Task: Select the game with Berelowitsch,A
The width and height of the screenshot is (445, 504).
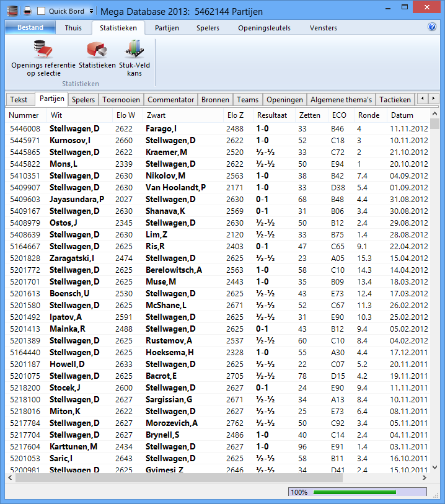Action: [218, 270]
